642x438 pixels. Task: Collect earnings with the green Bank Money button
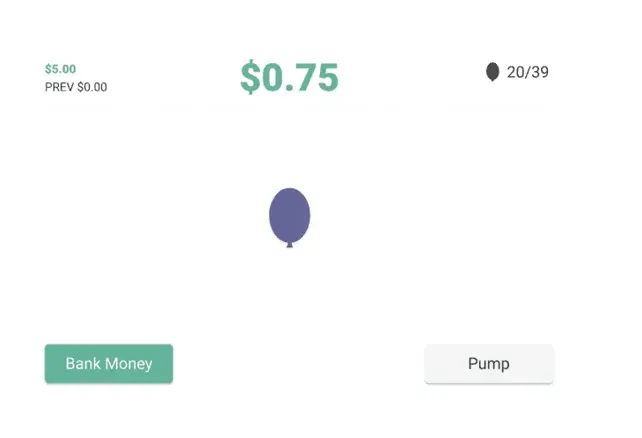109,363
